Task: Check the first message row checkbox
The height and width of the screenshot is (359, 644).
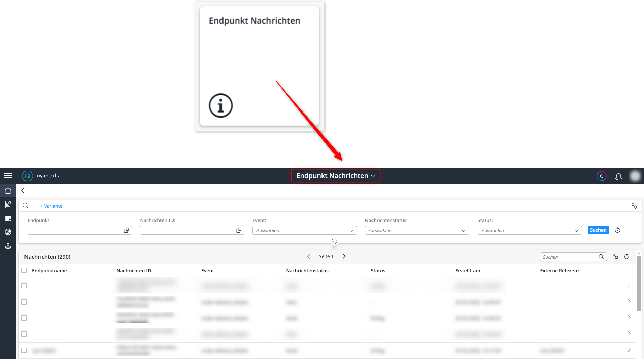Action: pos(24,286)
